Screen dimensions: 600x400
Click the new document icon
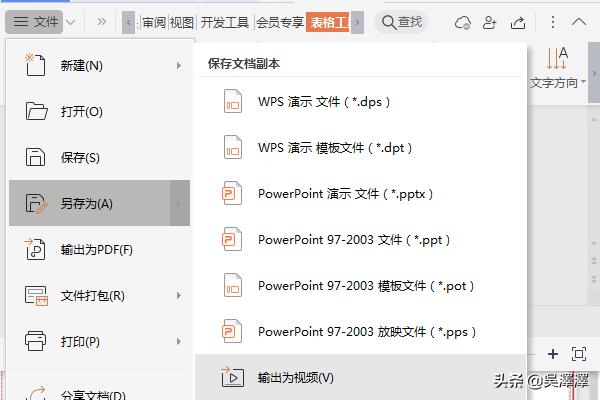click(35, 65)
